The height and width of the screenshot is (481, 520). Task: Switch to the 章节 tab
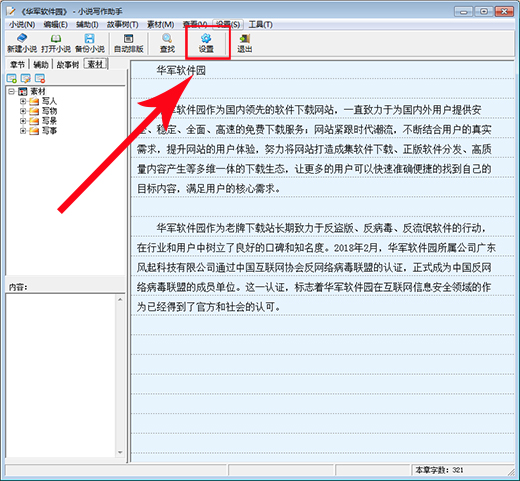tap(17, 64)
